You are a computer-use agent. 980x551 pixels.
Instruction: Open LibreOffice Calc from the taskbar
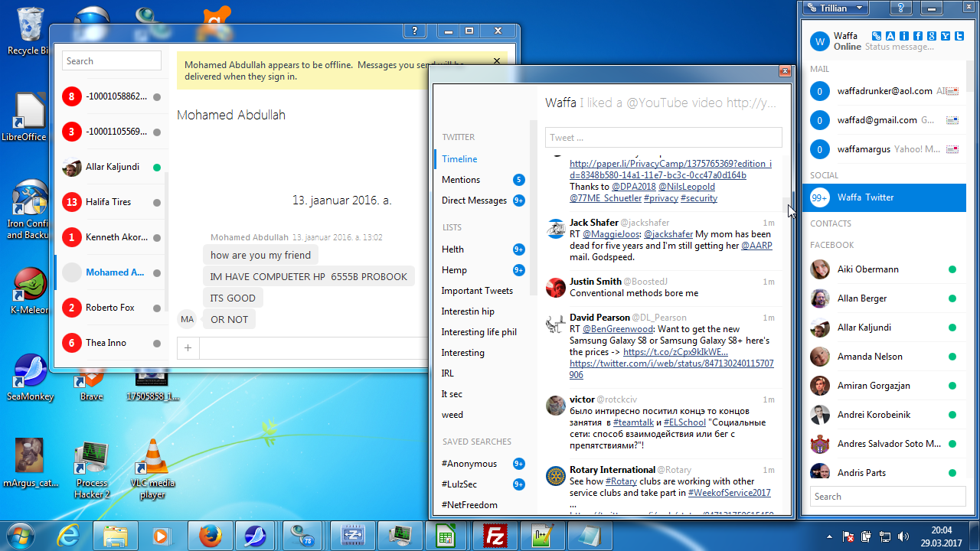(x=446, y=535)
